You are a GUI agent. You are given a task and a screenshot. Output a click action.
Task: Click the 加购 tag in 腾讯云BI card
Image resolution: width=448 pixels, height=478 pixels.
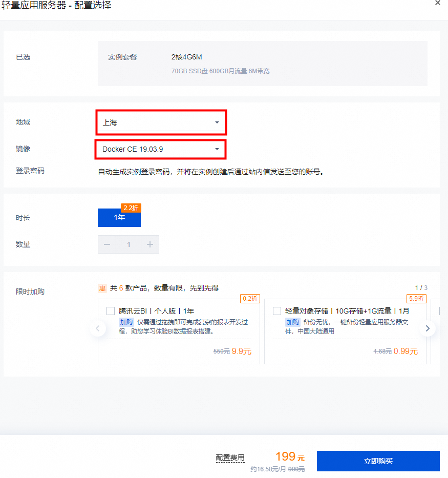[126, 322]
